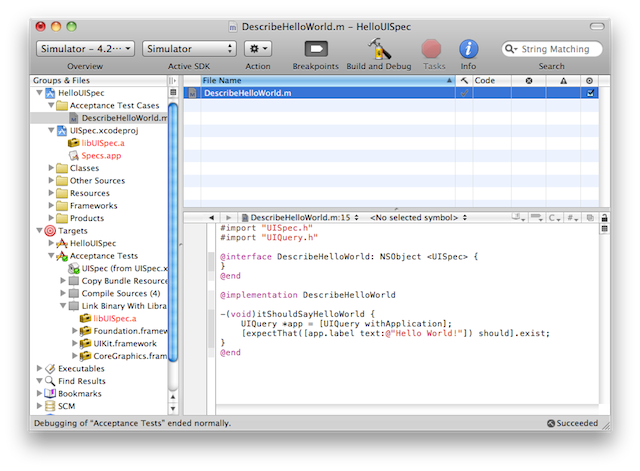Go forward in editor history

[229, 218]
